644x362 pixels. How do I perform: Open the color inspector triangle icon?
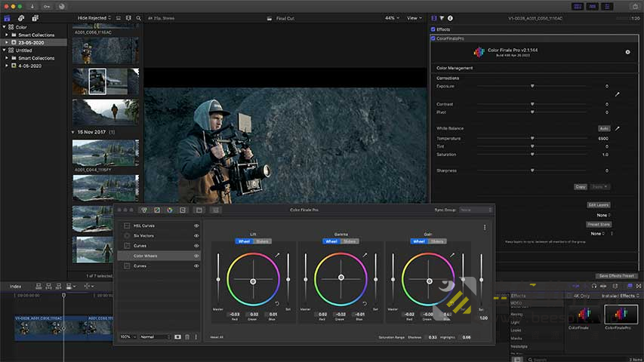pos(442,18)
